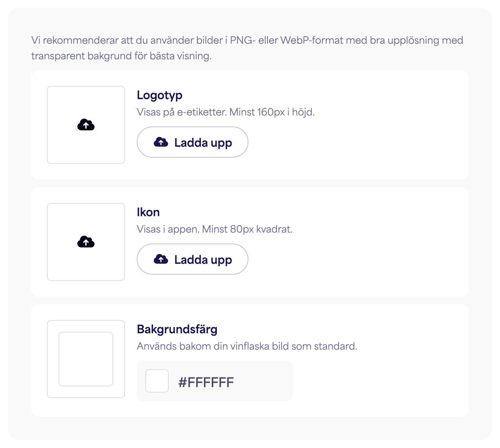Open the color picker swatch beside #FFFFFF
Image resolution: width=500 pixels, height=448 pixels.
click(x=157, y=381)
